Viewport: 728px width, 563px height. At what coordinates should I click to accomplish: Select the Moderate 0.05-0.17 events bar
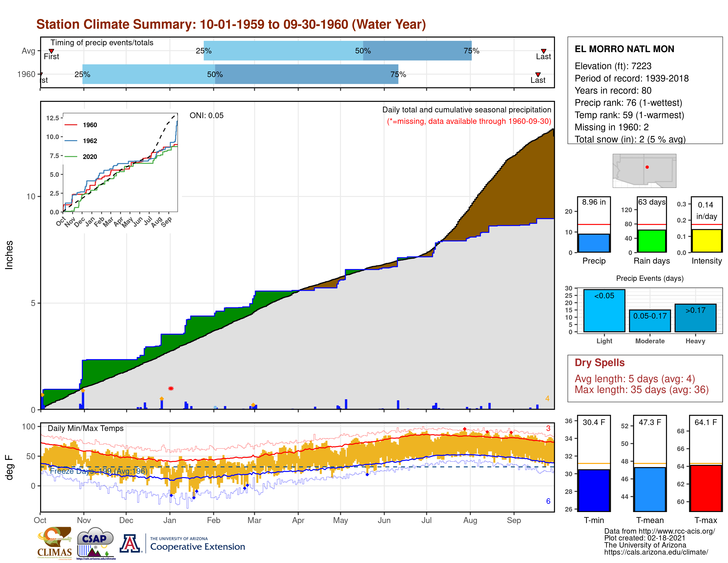click(x=650, y=321)
